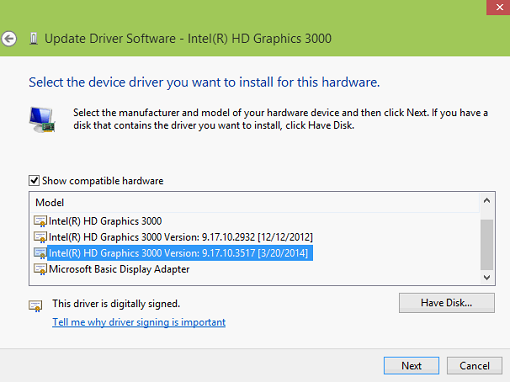Screen dimensions: 510x382
Task: Click the certificate icon for version 9.17.10.3517
Action: coord(40,253)
